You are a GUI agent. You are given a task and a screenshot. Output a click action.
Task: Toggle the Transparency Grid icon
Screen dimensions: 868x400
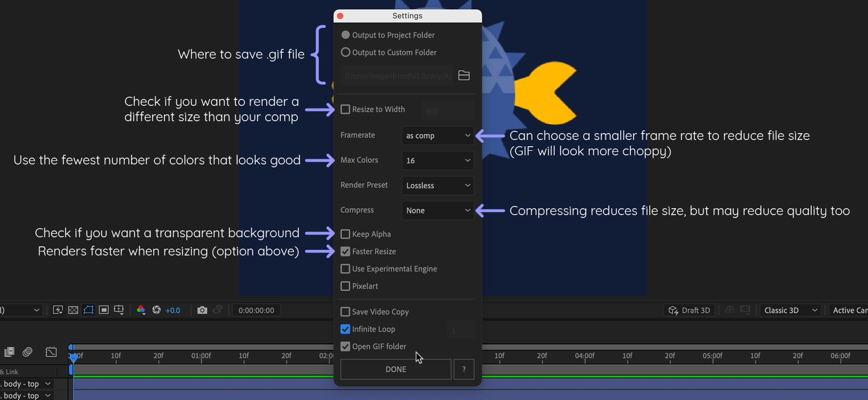(73, 310)
